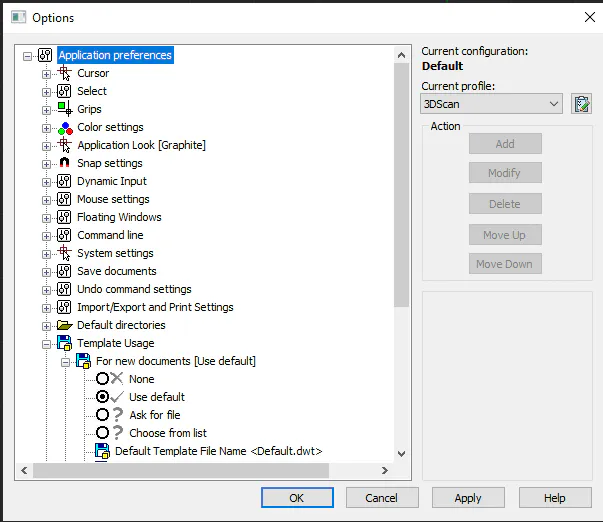Click the vertical scrollbar down arrow

click(401, 454)
